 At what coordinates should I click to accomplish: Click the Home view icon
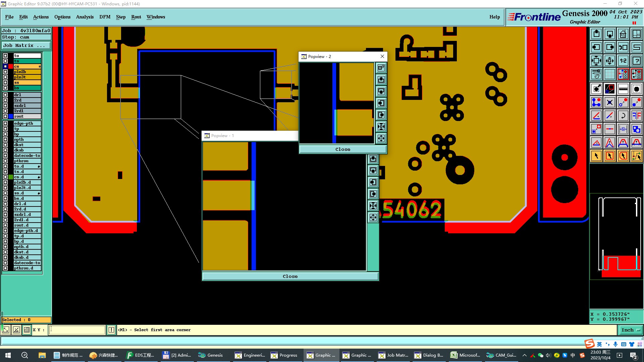point(623,34)
